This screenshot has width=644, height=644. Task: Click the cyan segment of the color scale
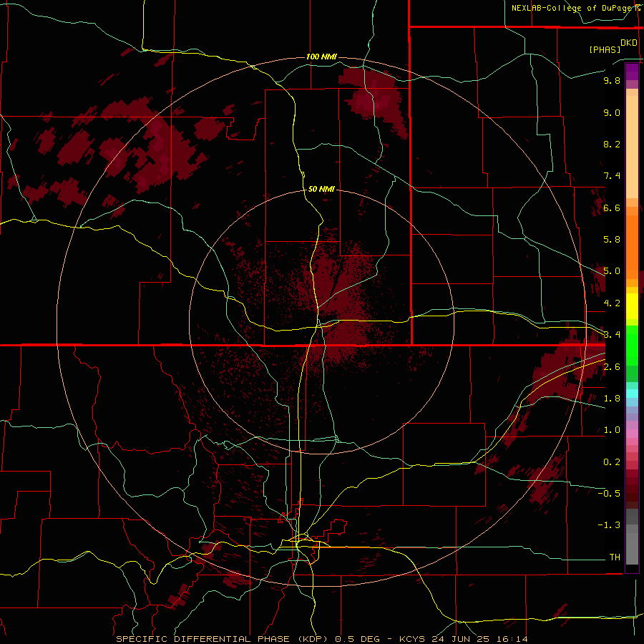(x=632, y=394)
